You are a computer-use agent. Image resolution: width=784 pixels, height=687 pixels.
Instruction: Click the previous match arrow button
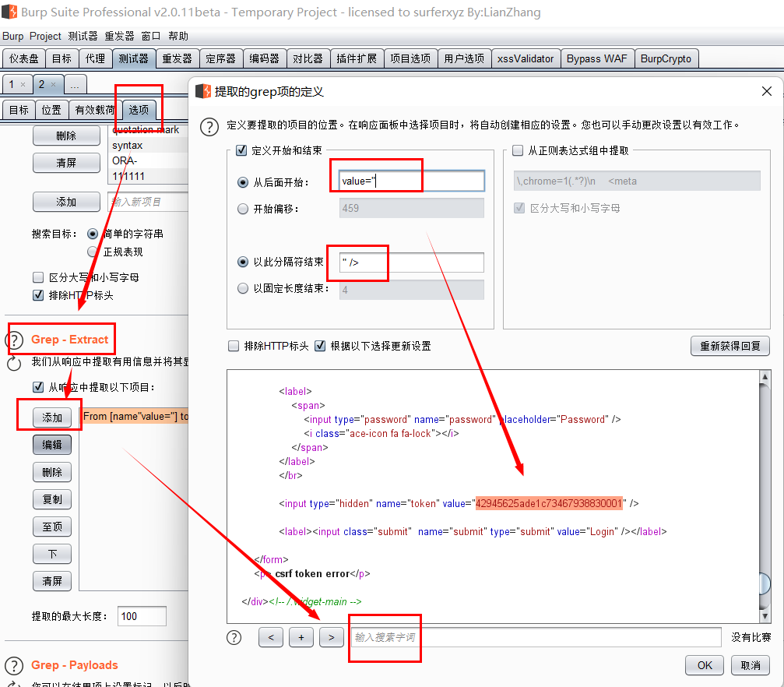tap(270, 637)
